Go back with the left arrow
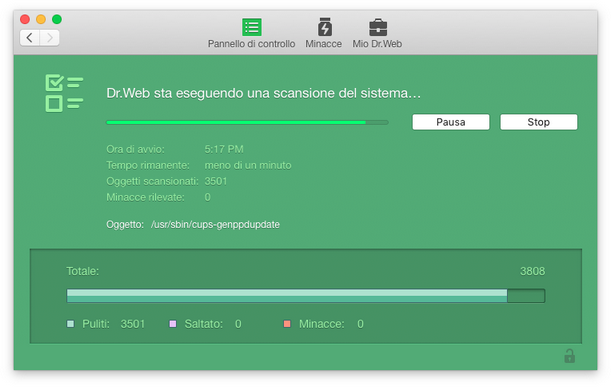 (30, 38)
